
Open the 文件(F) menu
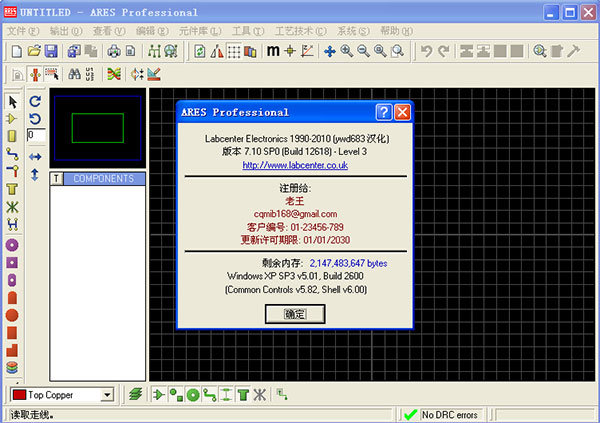(x=23, y=31)
